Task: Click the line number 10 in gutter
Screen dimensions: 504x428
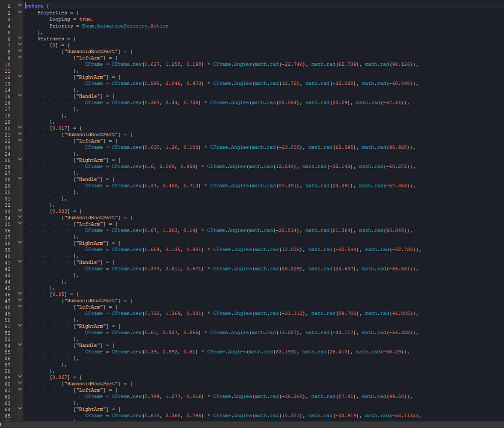Action: pyautogui.click(x=7, y=65)
